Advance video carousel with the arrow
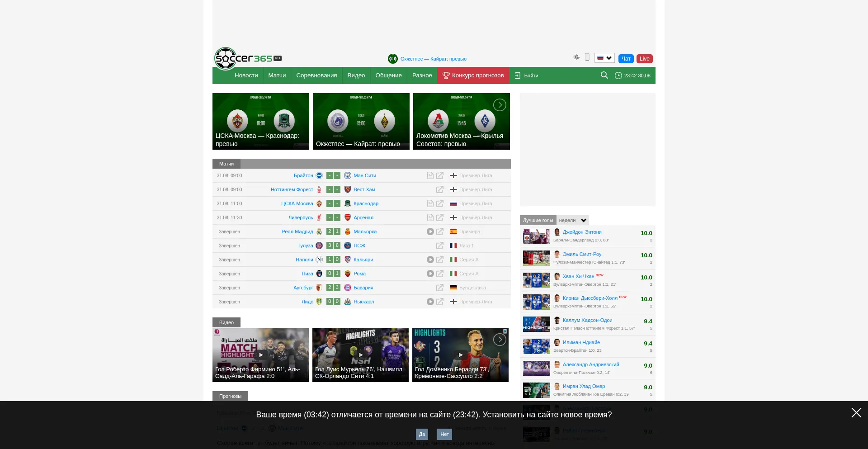This screenshot has height=449, width=868. coord(500,340)
